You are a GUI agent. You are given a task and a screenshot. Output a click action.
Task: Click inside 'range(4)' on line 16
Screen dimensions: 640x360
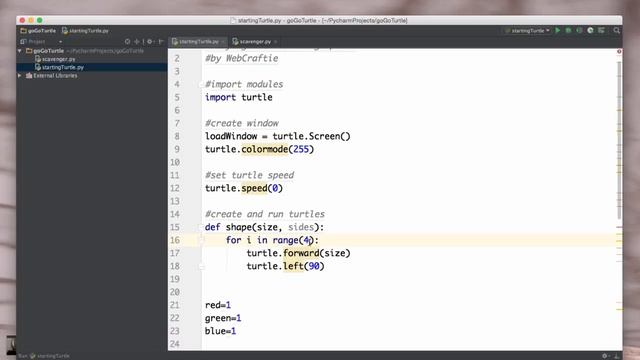[x=293, y=240]
